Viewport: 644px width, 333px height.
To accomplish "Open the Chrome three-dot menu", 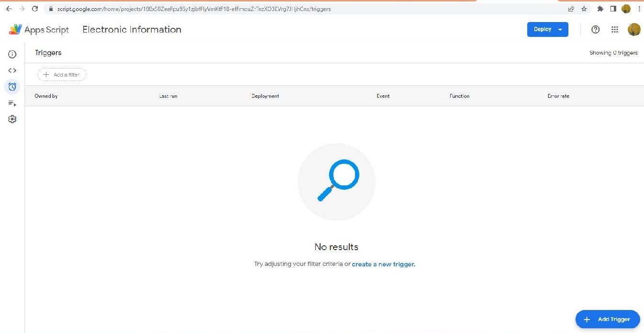I will [x=639, y=9].
